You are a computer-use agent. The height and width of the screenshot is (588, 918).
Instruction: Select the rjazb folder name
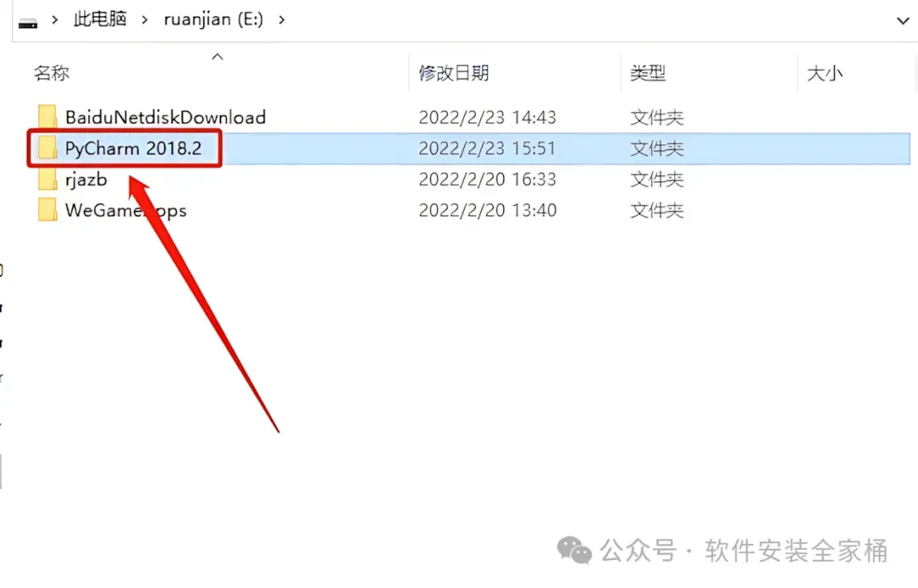pyautogui.click(x=86, y=179)
